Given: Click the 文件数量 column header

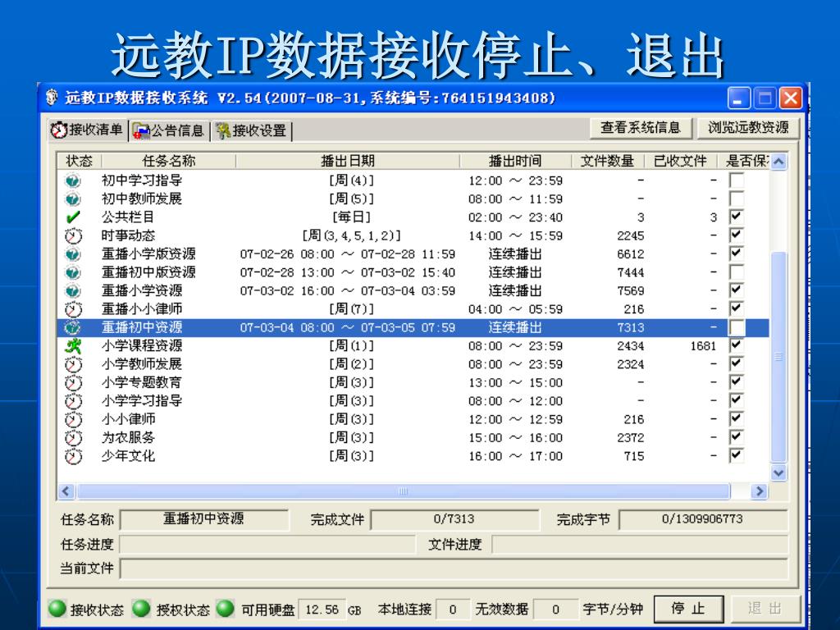Looking at the screenshot, I should 608,161.
